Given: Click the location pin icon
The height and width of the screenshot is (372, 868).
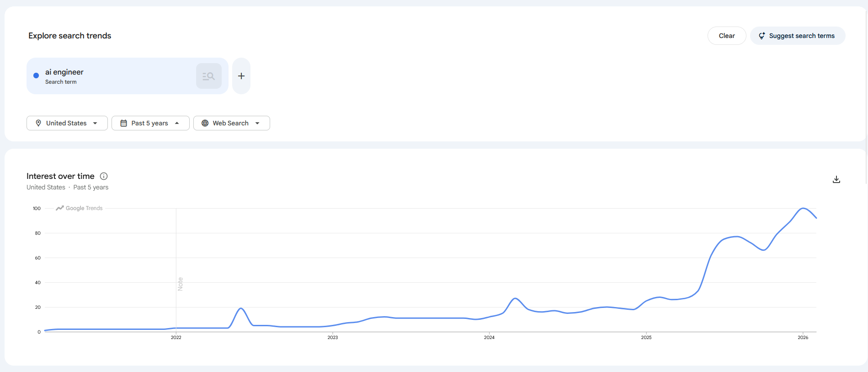Looking at the screenshot, I should (38, 123).
